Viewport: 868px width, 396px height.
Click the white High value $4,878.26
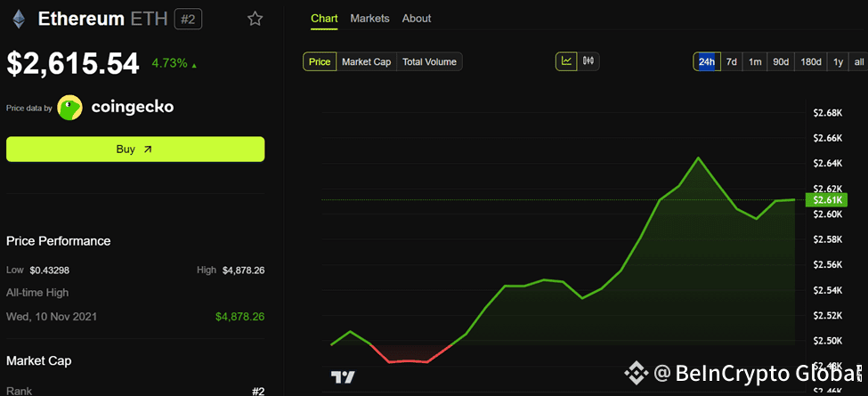(x=244, y=271)
